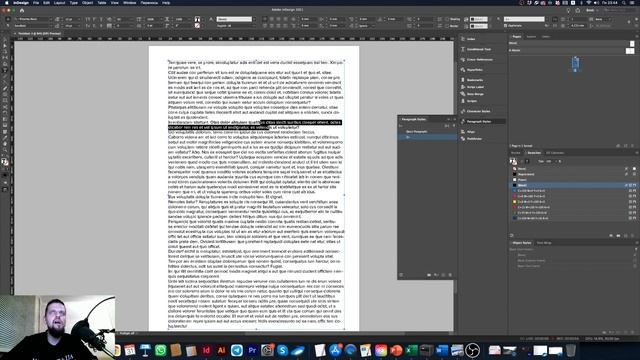The image size is (640, 360).
Task: Open Telegram from the Dock
Action: pos(237,350)
